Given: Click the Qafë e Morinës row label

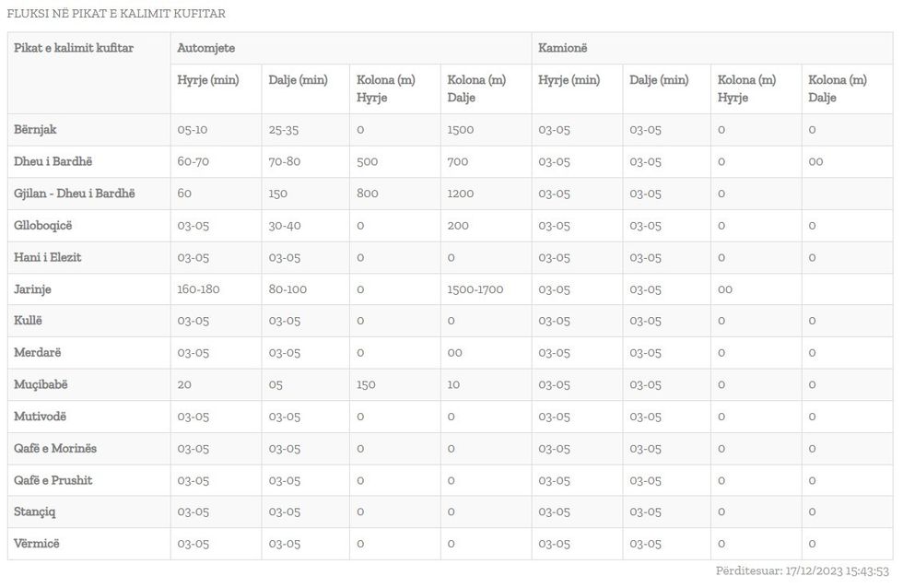Looking at the screenshot, I should click(x=55, y=449).
